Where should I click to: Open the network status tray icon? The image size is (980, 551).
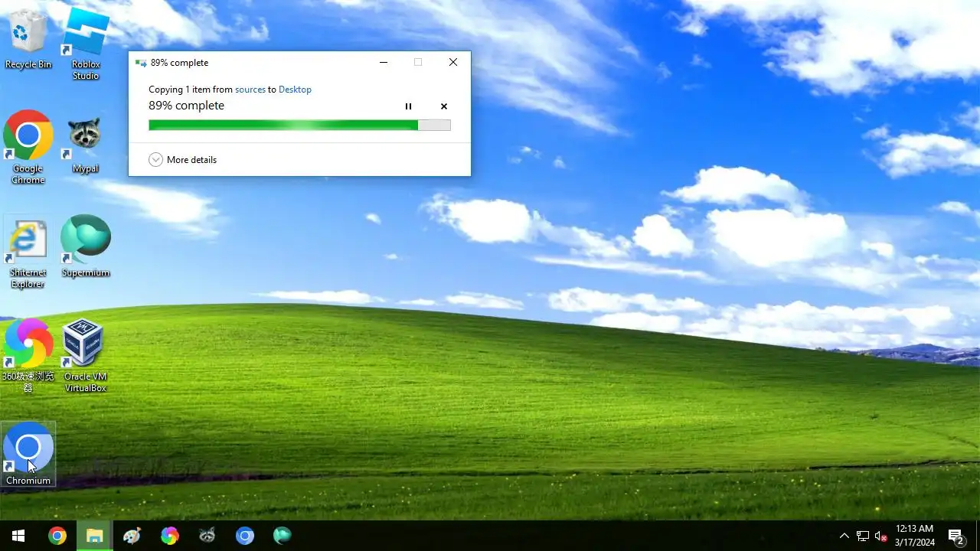tap(863, 536)
